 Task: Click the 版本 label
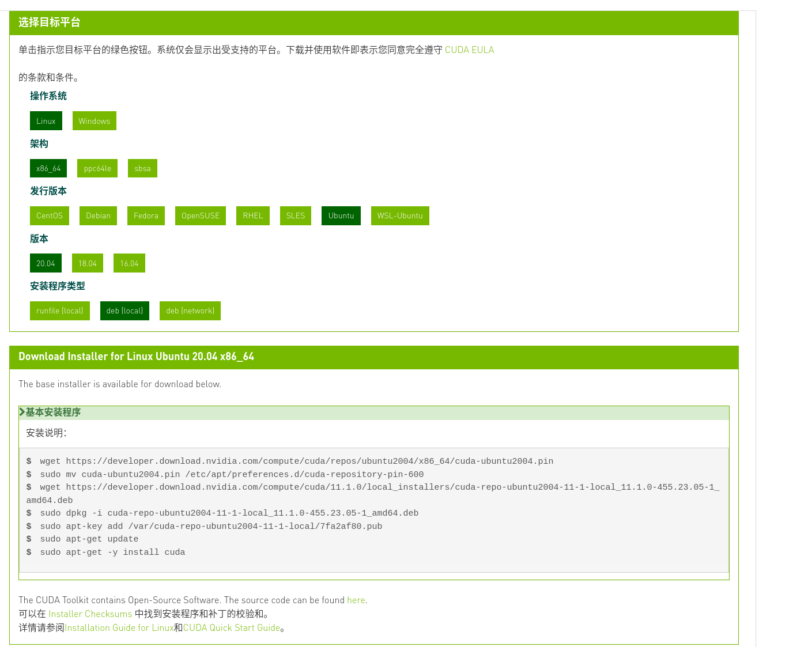[39, 239]
